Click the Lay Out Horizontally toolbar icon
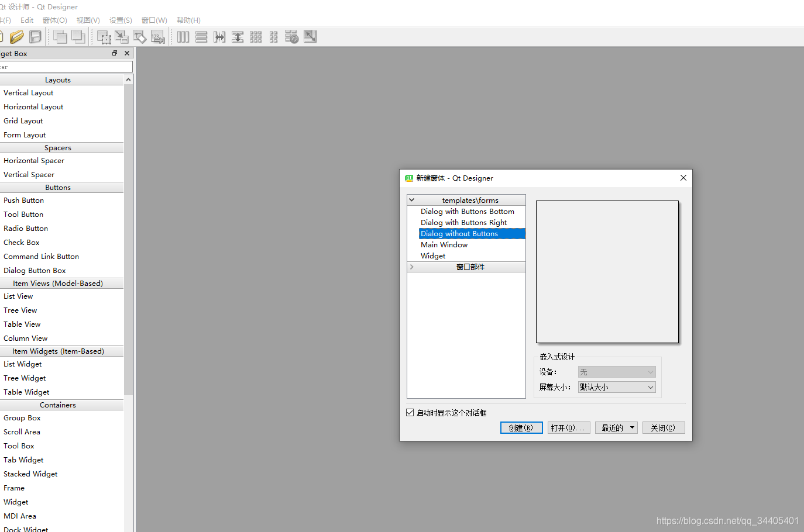Screen dimensions: 804x532 click(x=183, y=37)
